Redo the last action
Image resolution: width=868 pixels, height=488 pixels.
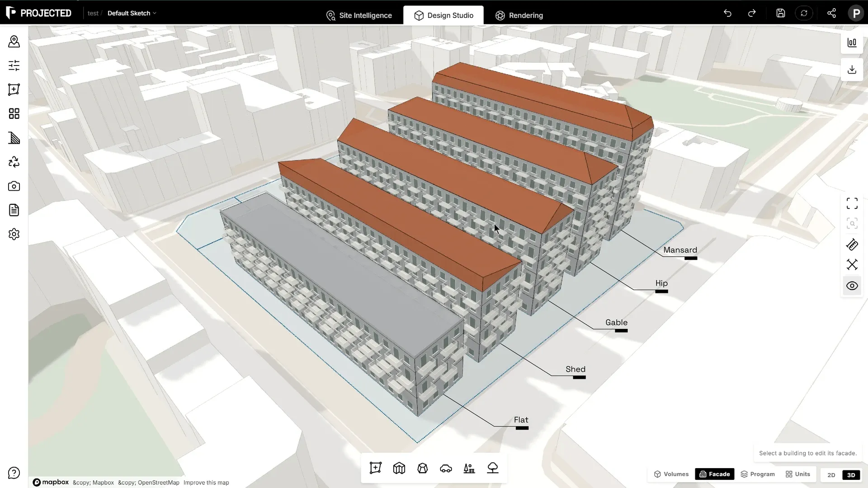[x=752, y=13]
